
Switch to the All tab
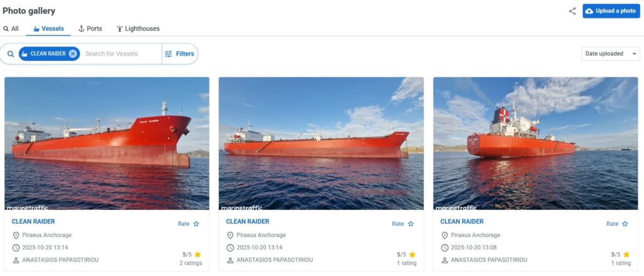click(x=11, y=28)
